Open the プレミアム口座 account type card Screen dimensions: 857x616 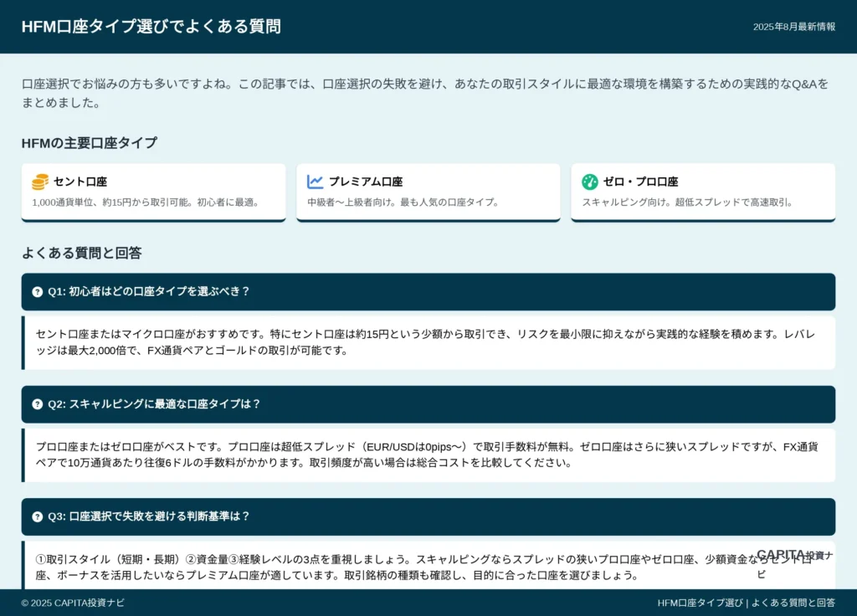[x=428, y=192]
